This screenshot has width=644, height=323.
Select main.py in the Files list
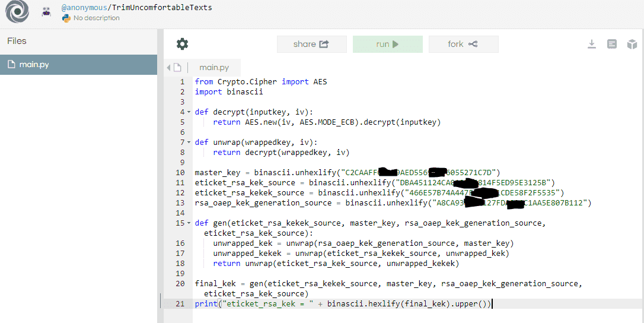click(78, 65)
